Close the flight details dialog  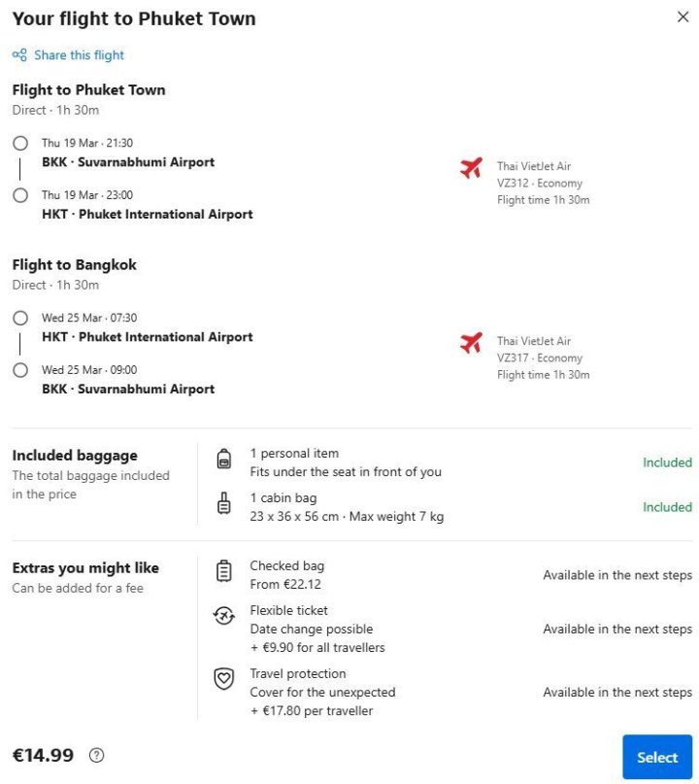point(682,17)
